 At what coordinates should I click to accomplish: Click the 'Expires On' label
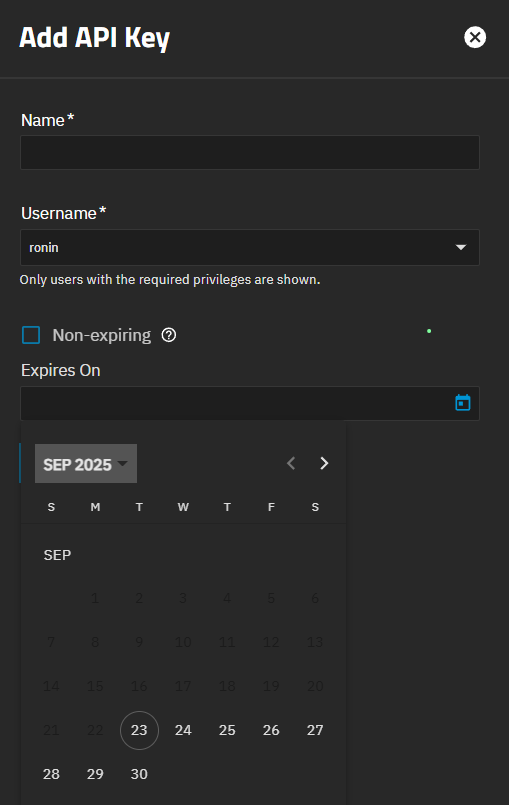(61, 370)
